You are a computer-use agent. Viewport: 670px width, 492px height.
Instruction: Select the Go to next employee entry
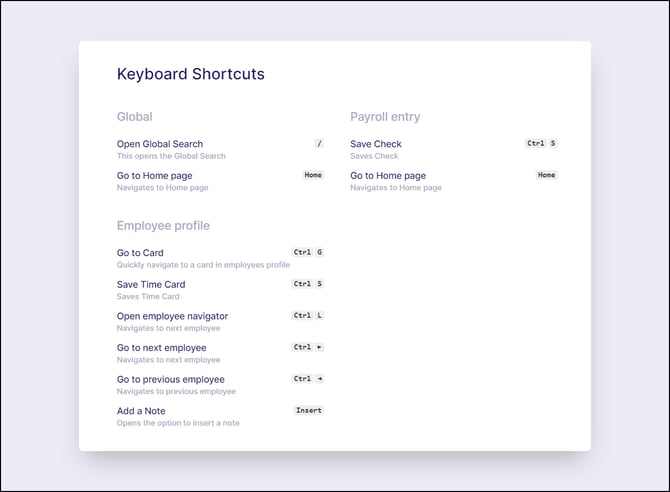point(220,353)
